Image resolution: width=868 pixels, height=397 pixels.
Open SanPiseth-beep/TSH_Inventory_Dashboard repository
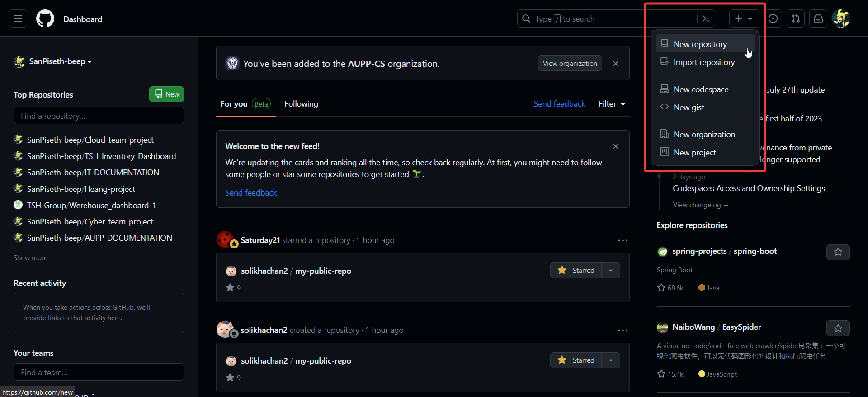tap(101, 156)
